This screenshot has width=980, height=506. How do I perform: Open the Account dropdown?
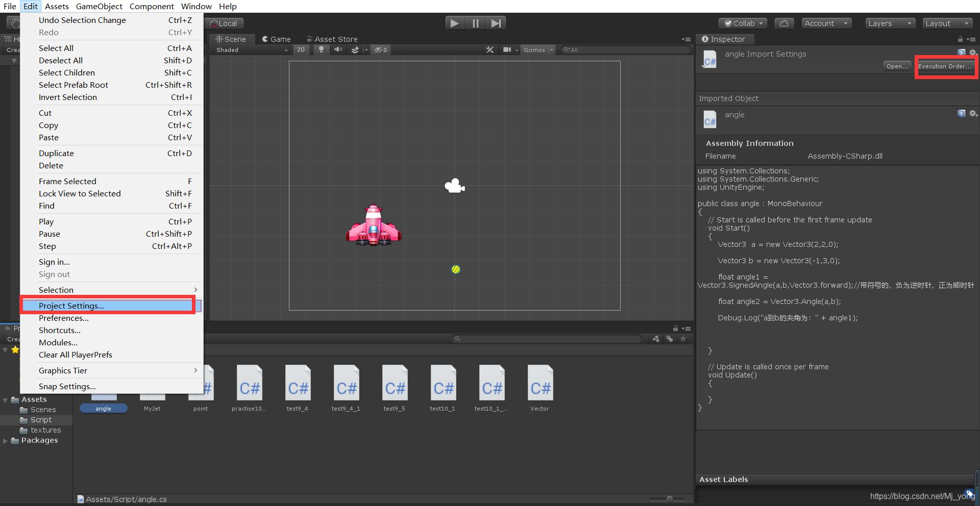(x=826, y=23)
